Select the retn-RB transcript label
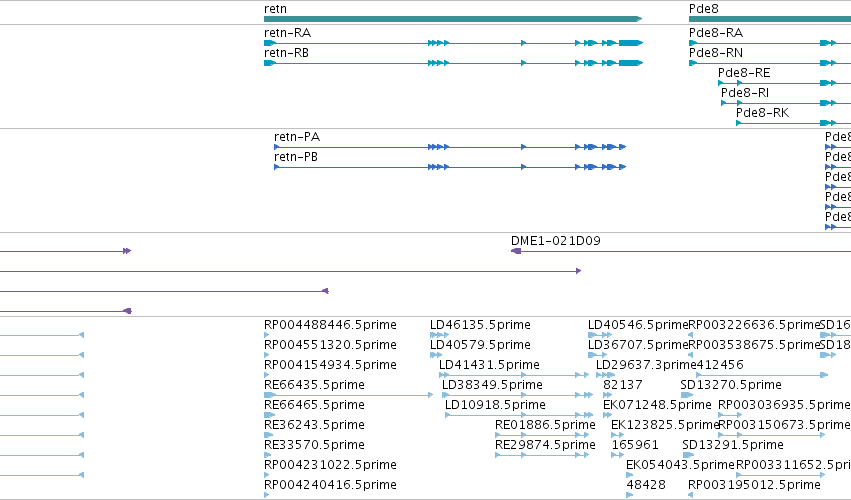The image size is (851, 500). (x=286, y=53)
